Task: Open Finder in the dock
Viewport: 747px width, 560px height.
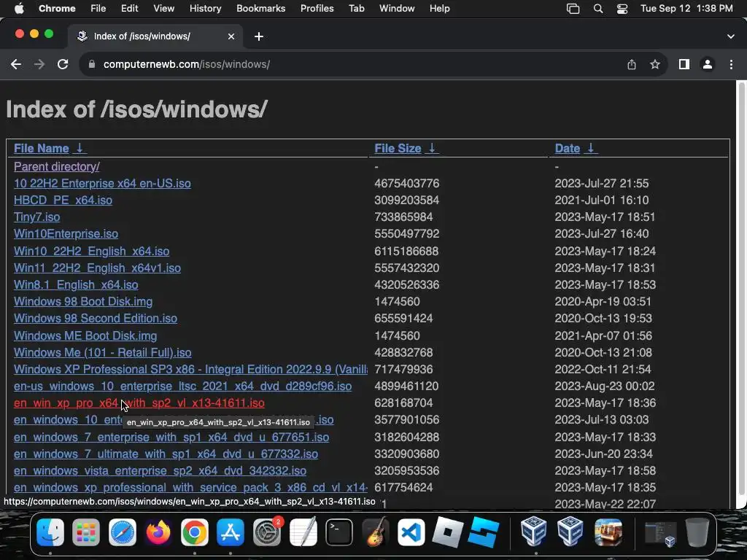Action: [x=50, y=532]
